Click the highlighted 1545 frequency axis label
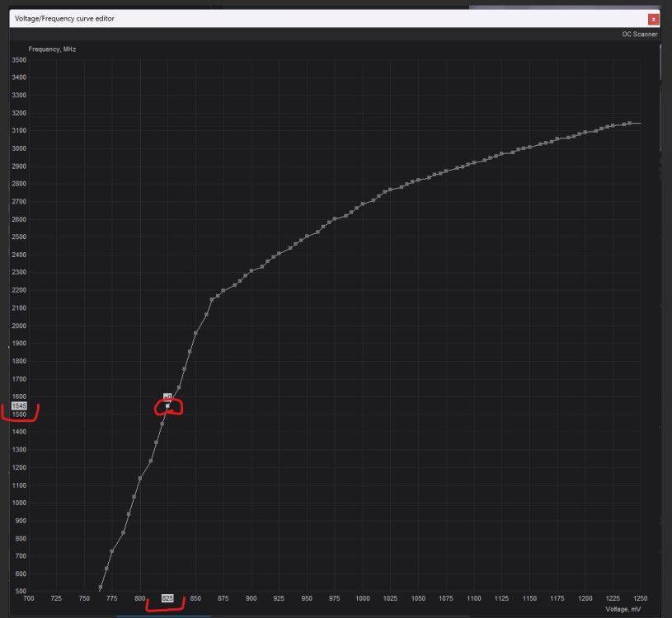 click(20, 406)
